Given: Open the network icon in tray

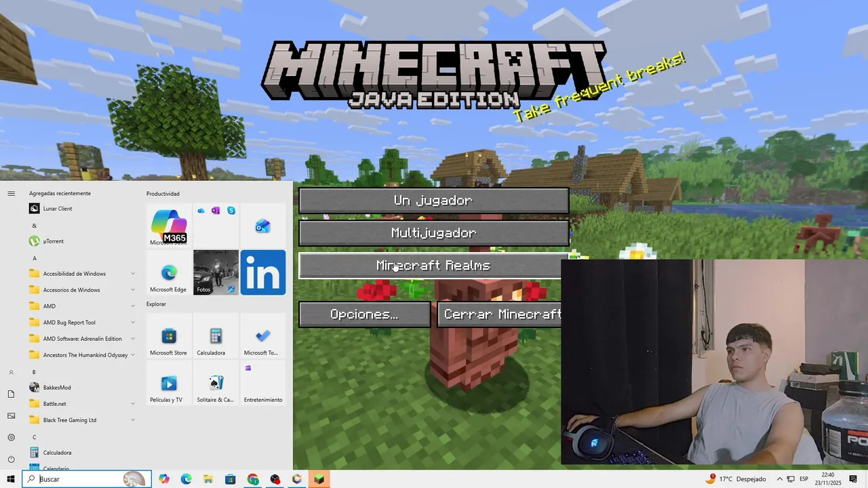Looking at the screenshot, I should pos(791,479).
